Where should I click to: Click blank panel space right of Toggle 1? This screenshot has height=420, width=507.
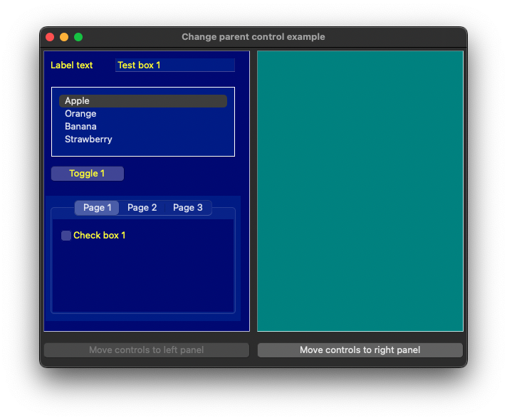[x=185, y=174]
